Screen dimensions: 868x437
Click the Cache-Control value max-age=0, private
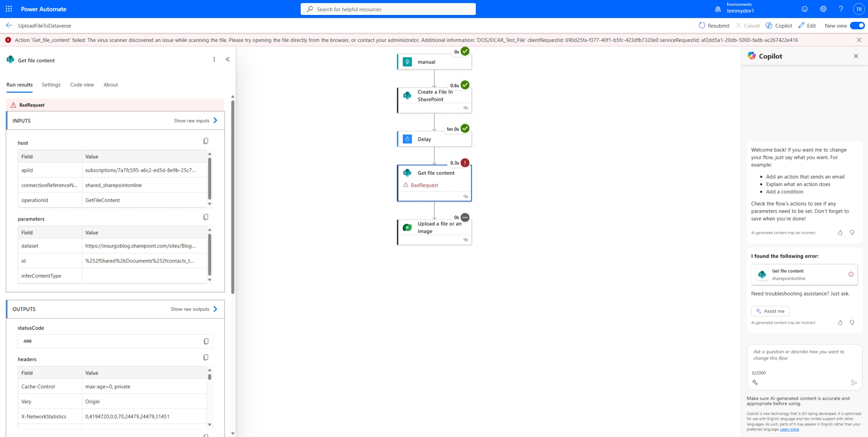pyautogui.click(x=108, y=387)
